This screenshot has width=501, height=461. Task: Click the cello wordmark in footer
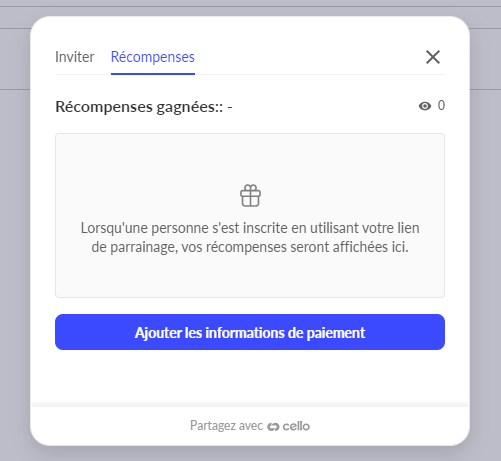click(296, 426)
